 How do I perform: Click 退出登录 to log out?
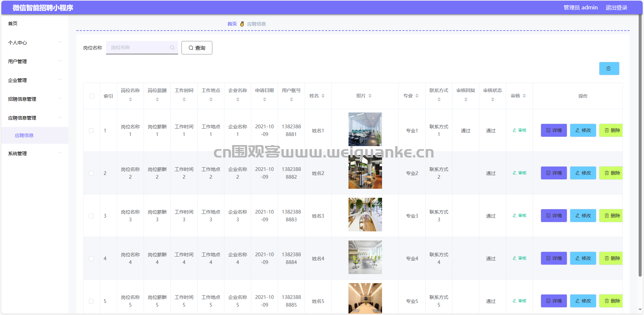click(616, 7)
